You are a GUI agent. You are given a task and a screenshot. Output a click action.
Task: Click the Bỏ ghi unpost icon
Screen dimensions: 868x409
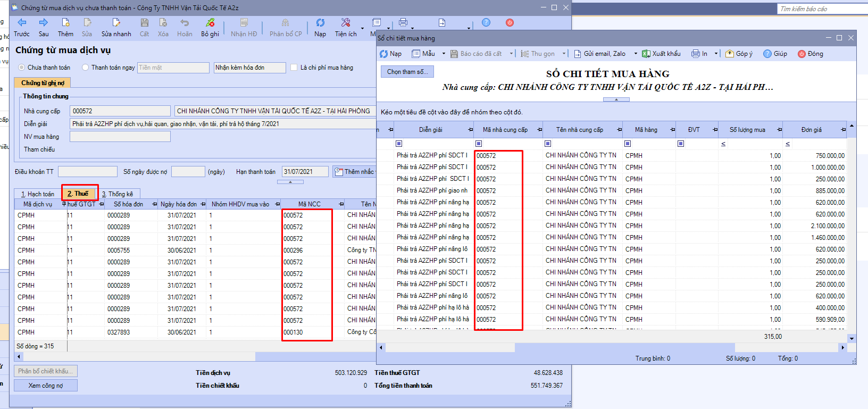pos(210,22)
